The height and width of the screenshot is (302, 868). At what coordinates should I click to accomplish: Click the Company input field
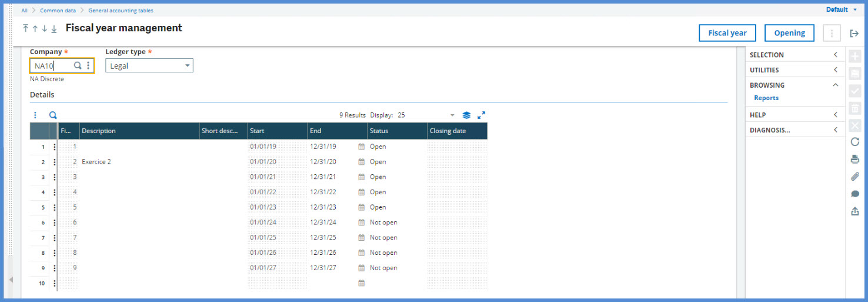[x=52, y=66]
